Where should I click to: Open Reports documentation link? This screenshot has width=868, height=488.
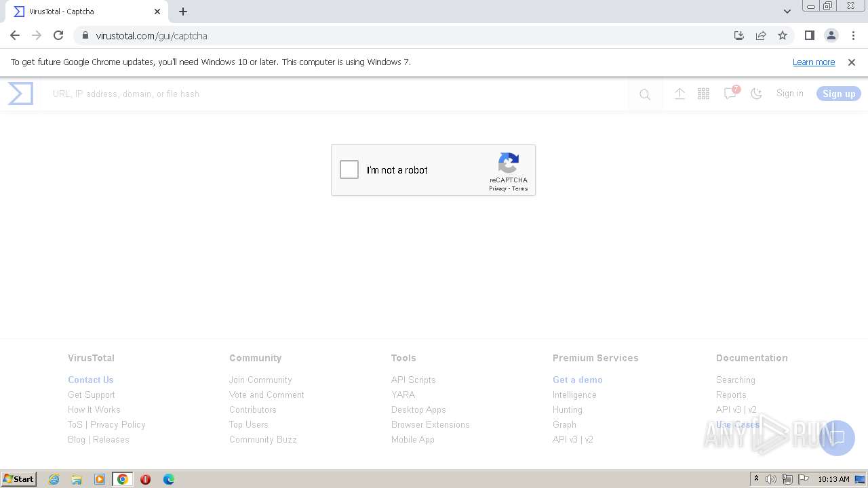[731, 394]
